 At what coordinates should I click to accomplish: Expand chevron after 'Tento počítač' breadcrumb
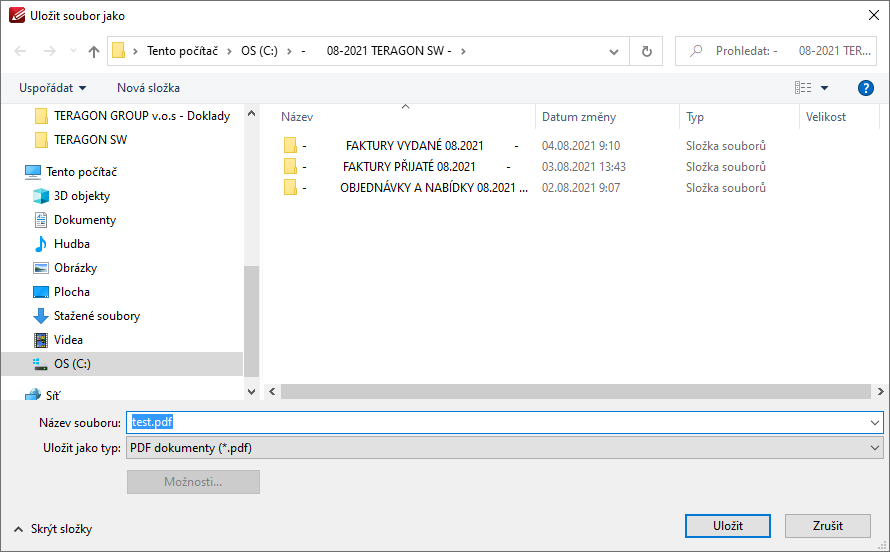point(229,51)
